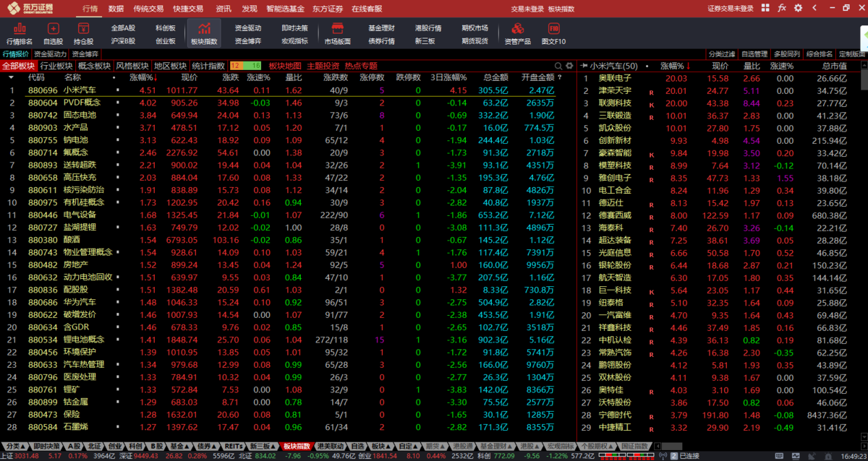Click the red/green 12 16 indicator bar
The image size is (868, 461).
click(246, 66)
